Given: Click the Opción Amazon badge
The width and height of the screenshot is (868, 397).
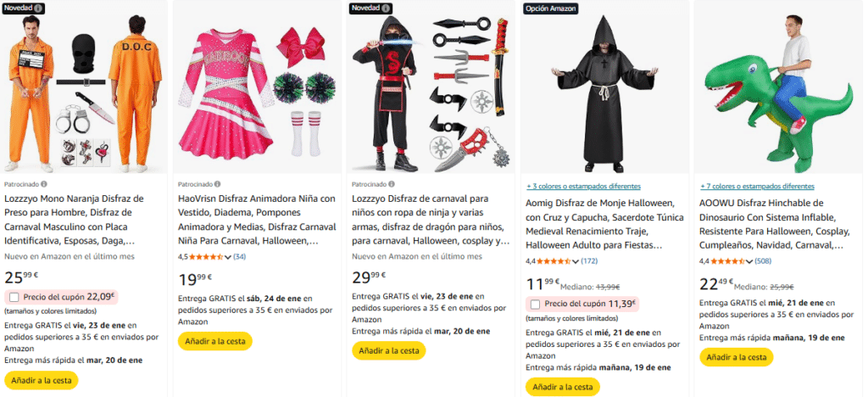Looking at the screenshot, I should coord(550,8).
